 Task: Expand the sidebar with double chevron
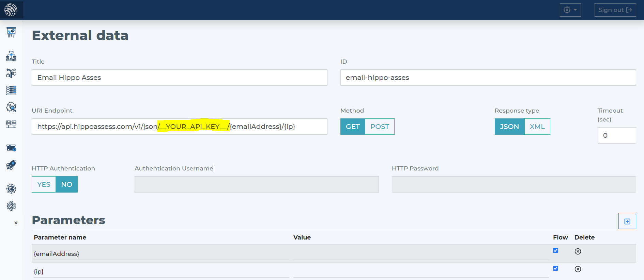click(16, 223)
